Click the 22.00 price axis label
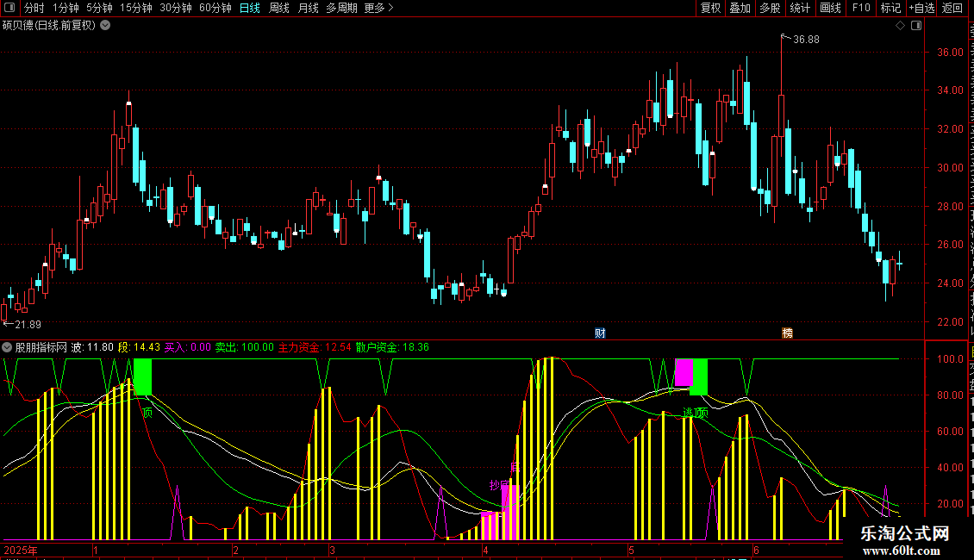This screenshot has width=974, height=560. (951, 322)
